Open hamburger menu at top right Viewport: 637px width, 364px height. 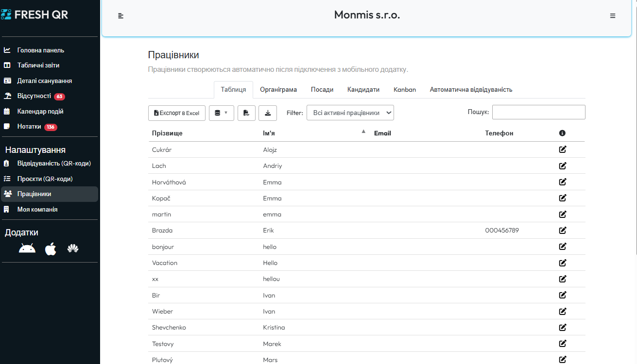(x=613, y=16)
